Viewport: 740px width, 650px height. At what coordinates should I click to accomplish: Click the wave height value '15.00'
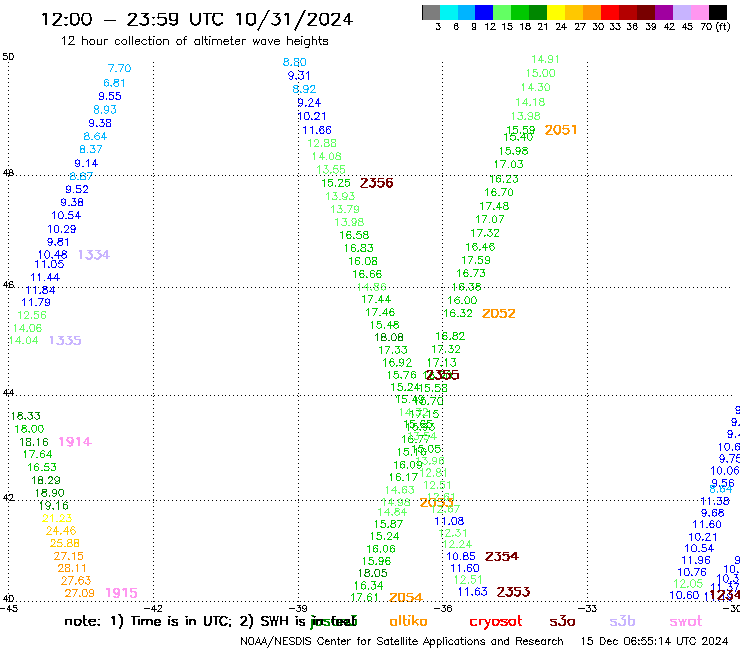coord(540,74)
